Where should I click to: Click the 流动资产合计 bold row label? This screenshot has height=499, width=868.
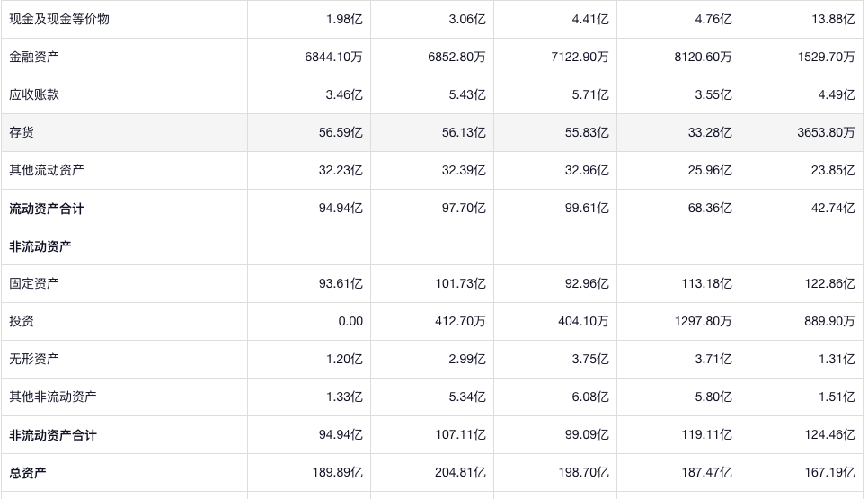[47, 209]
